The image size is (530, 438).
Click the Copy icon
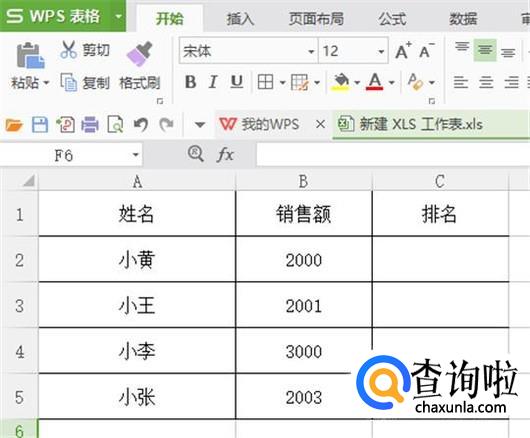(x=69, y=82)
